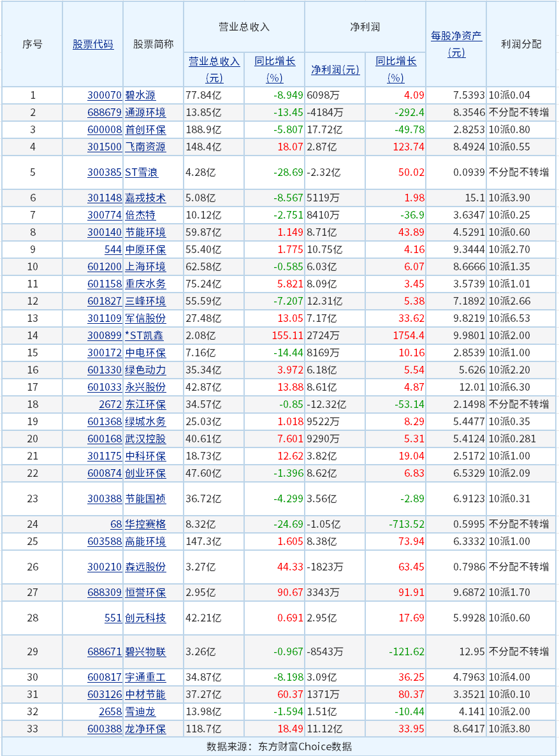Click stock code 688671 link
Screen dimensions: 559x756
[x=104, y=651]
